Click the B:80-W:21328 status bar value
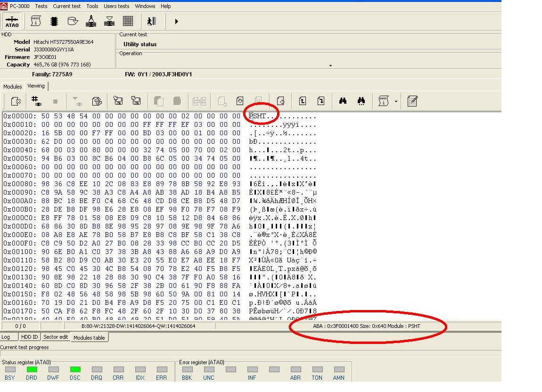The width and height of the screenshot is (542, 392). tap(138, 326)
